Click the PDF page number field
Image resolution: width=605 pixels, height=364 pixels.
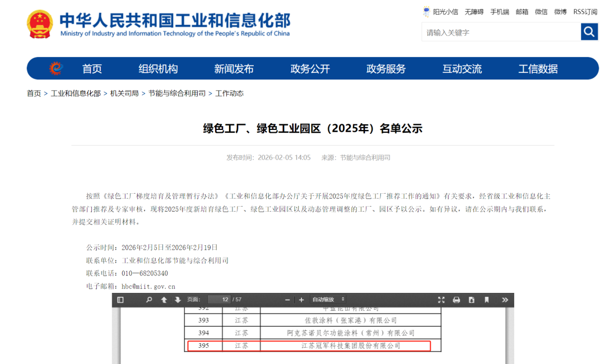pos(219,300)
